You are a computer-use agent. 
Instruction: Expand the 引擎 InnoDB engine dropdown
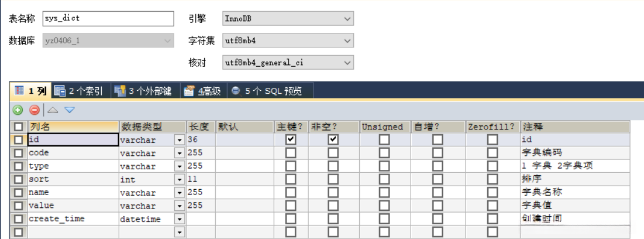[347, 19]
